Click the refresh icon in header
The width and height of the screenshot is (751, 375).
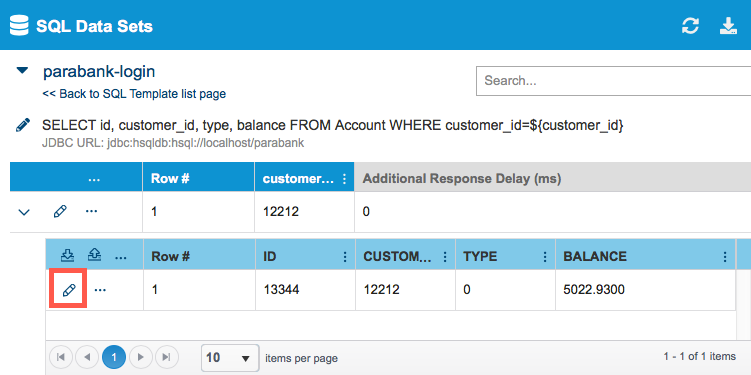coord(690,25)
